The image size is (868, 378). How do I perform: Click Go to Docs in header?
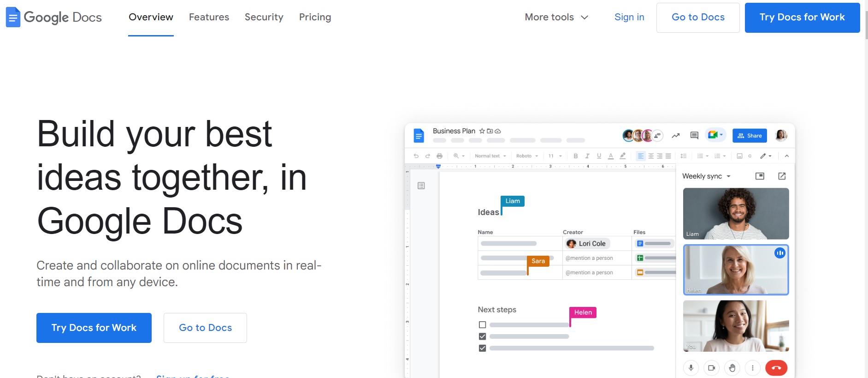tap(698, 18)
